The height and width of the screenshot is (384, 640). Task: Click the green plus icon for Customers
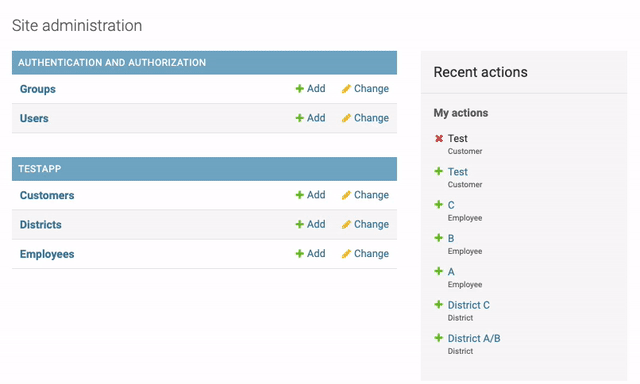point(300,195)
